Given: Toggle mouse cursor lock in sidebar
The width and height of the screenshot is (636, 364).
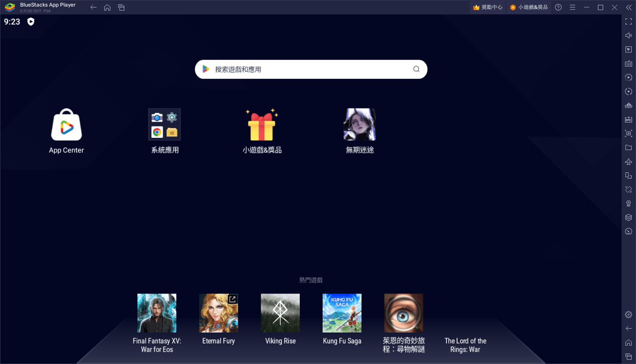Looking at the screenshot, I should click(x=629, y=49).
